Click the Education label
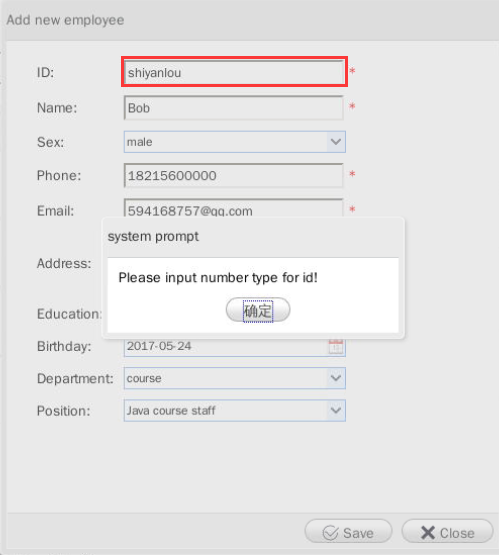This screenshot has width=499, height=555. [69, 314]
